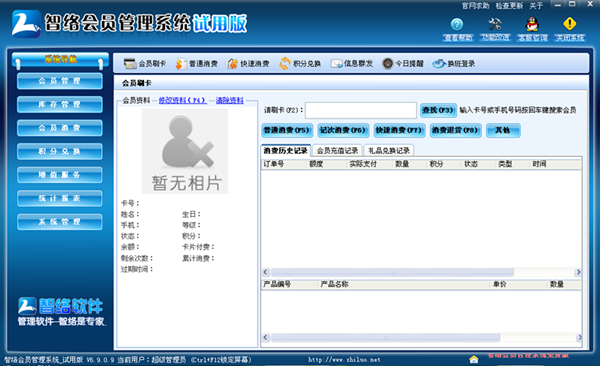This screenshot has height=366, width=600.
Task: Click 换班登录 toolbar item
Action: [x=454, y=64]
